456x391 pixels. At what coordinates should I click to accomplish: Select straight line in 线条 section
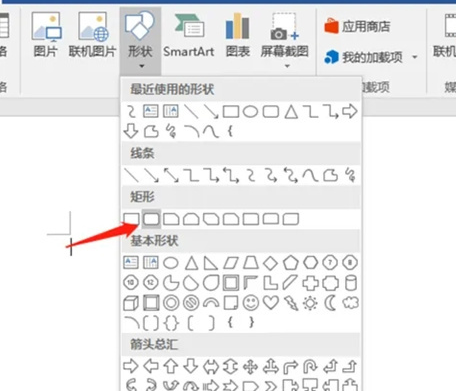131,175
